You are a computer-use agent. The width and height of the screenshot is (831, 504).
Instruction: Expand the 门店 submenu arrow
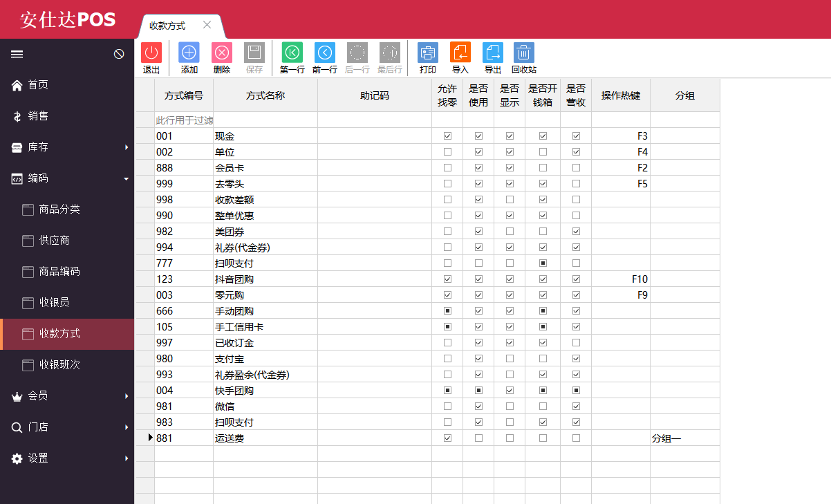(126, 427)
